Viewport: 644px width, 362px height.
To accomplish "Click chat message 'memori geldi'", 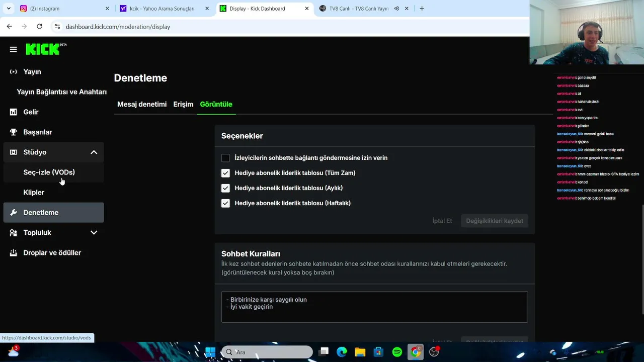I will point(585,134).
